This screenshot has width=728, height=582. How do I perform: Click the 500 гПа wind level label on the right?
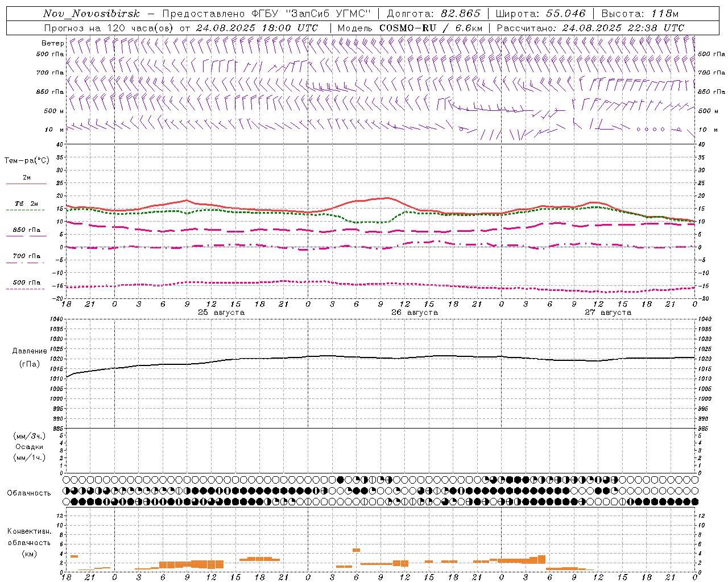(712, 54)
